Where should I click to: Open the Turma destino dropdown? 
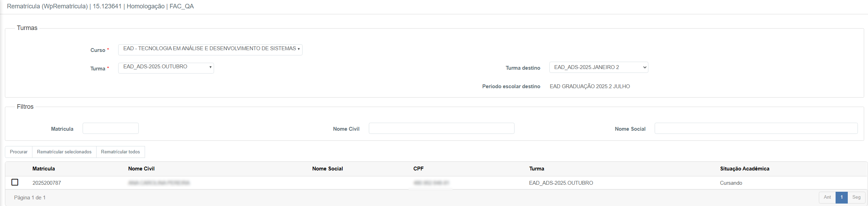pos(598,67)
